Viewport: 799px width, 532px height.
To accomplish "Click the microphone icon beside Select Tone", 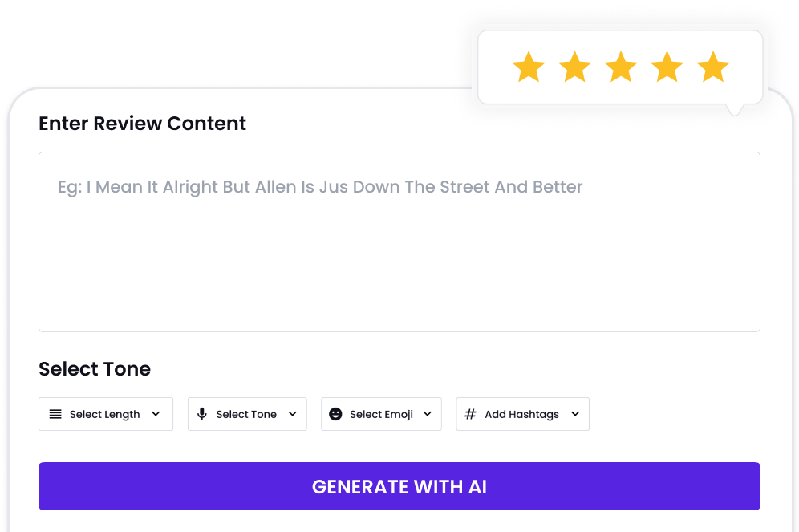I will coord(202,414).
